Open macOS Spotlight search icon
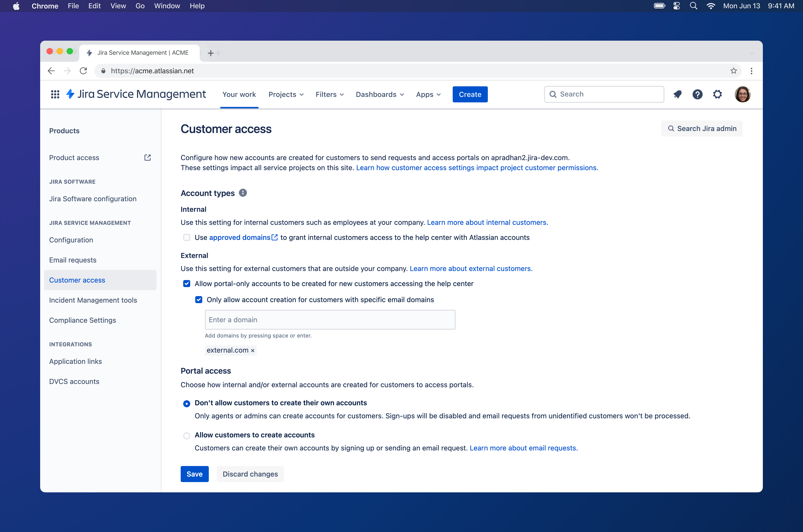The image size is (803, 532). click(x=693, y=6)
